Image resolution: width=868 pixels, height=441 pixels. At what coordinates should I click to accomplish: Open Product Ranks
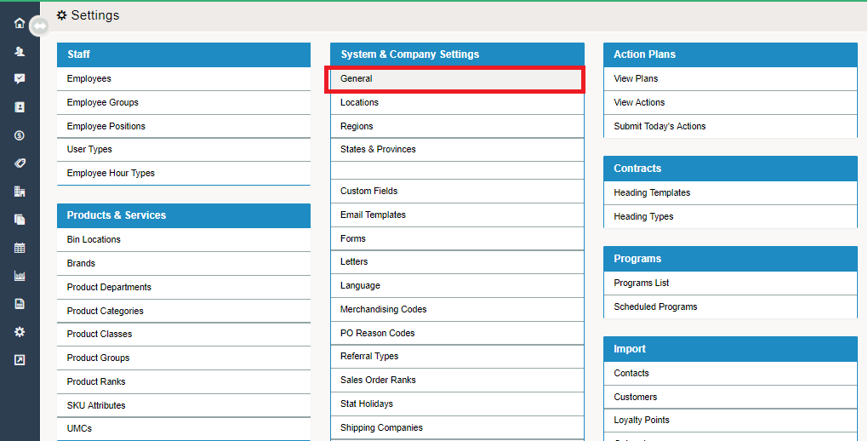pos(184,381)
